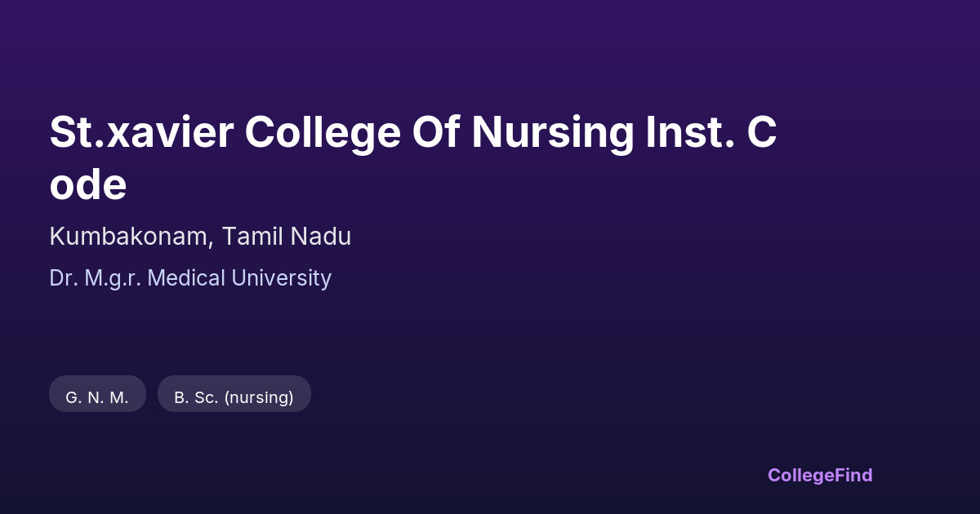980x514 pixels.
Task: Click the word "College" in heading
Action: (x=322, y=132)
